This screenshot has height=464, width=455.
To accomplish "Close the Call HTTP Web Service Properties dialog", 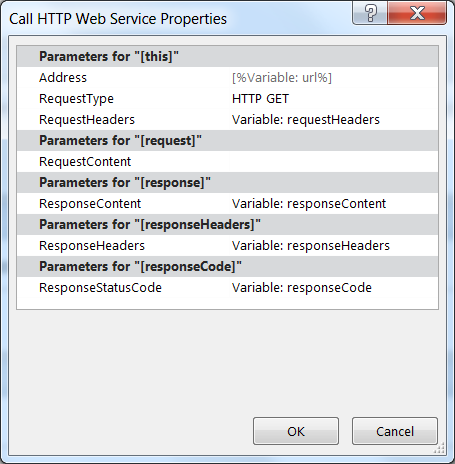I will (x=417, y=13).
